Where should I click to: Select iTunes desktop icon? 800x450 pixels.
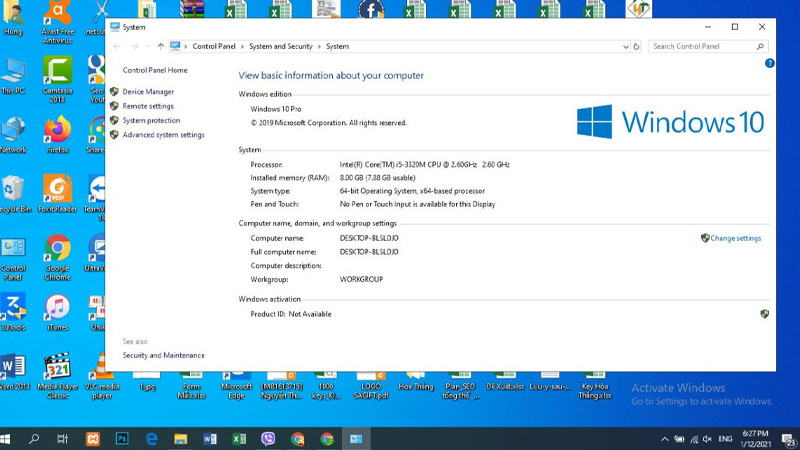pyautogui.click(x=57, y=312)
